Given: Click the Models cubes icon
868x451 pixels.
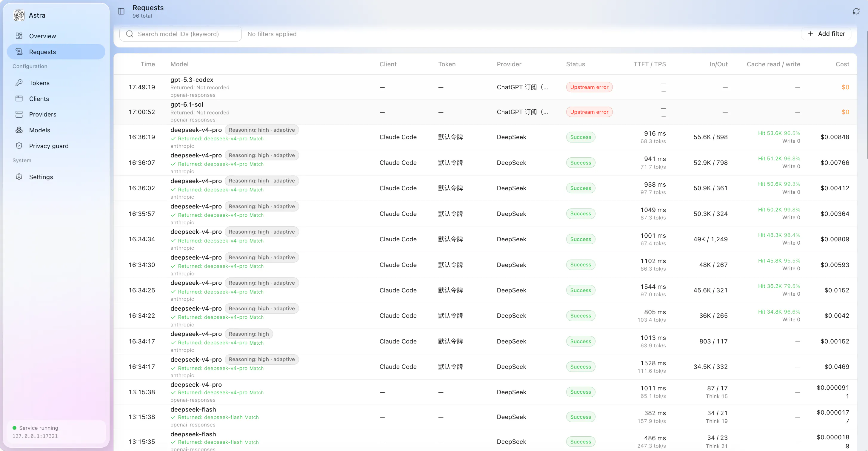Looking at the screenshot, I should pyautogui.click(x=19, y=130).
